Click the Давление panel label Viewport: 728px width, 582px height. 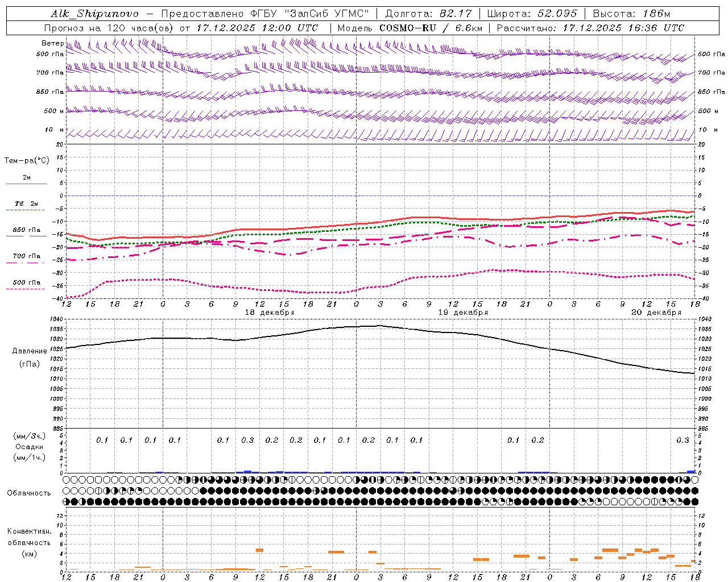click(30, 351)
